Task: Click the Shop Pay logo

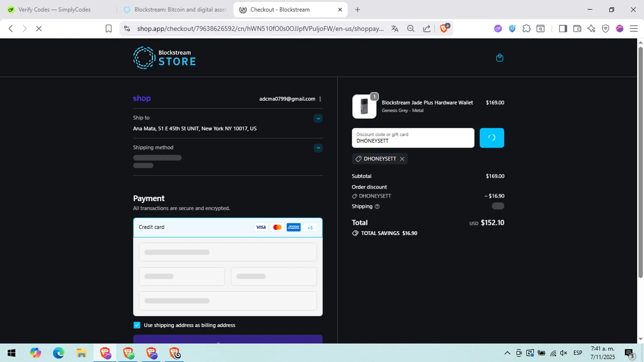Action: (x=142, y=98)
